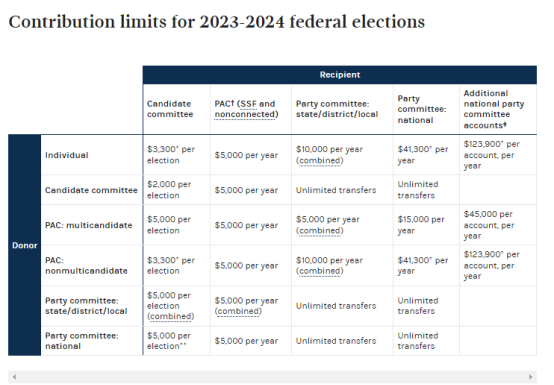Click the $5,000 per election double-asterisk cell
The width and height of the screenshot is (554, 385).
169,341
